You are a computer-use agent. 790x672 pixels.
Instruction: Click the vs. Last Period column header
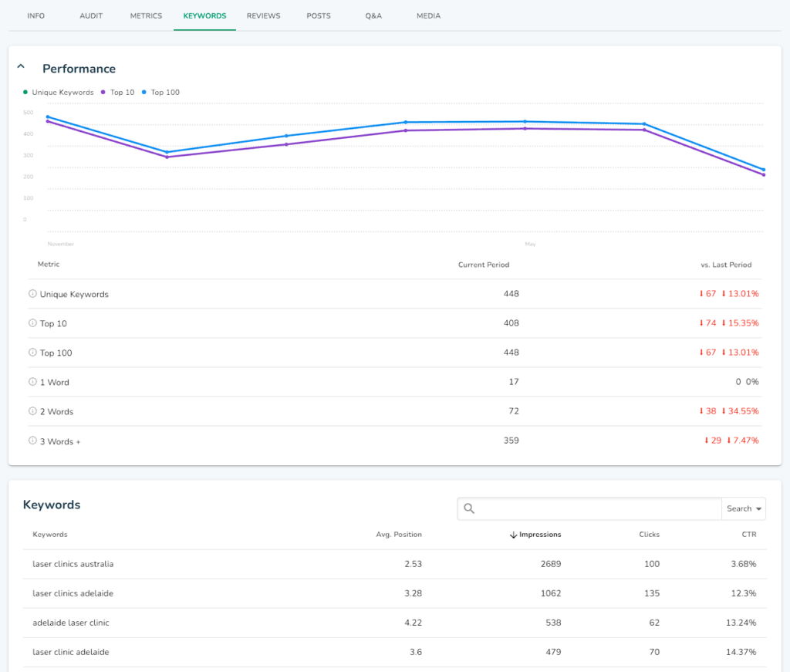click(726, 265)
